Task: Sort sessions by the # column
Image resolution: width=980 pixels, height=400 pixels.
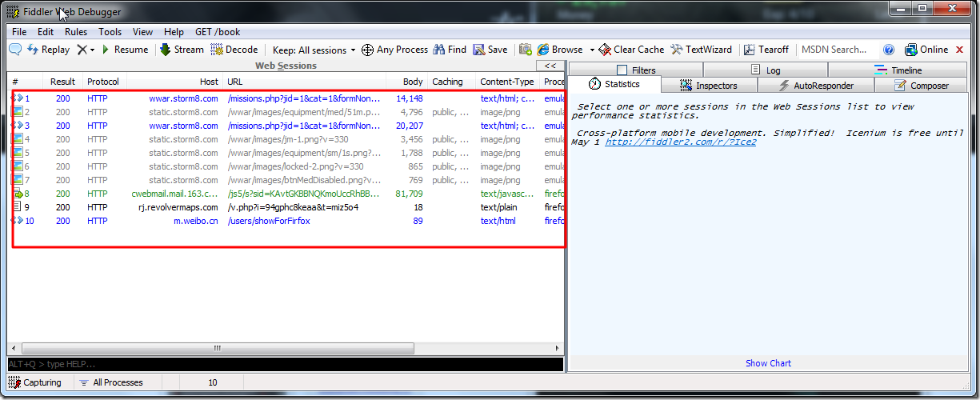Action: (24, 82)
